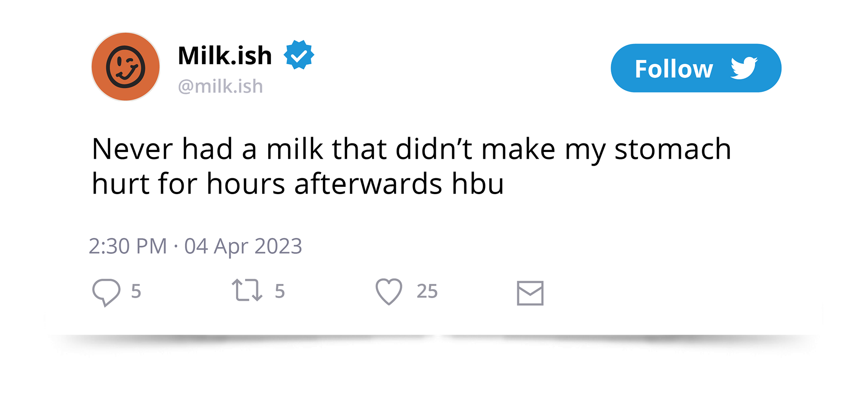Open the Milk.ish display name link
This screenshot has height=400, width=868.
(225, 56)
